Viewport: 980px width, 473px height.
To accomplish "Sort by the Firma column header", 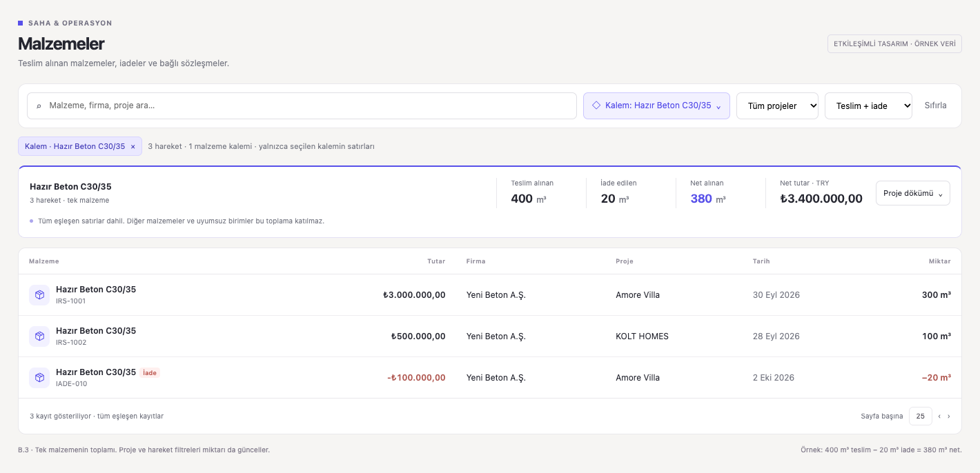I will point(476,261).
